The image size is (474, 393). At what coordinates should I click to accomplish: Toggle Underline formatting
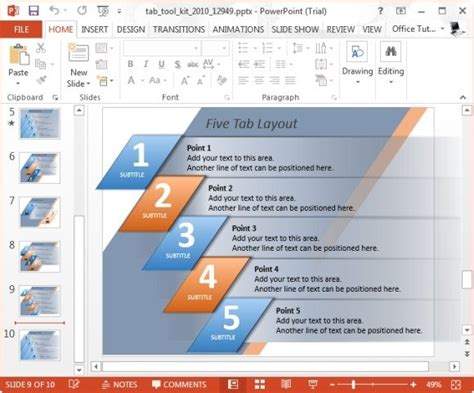pos(161,64)
